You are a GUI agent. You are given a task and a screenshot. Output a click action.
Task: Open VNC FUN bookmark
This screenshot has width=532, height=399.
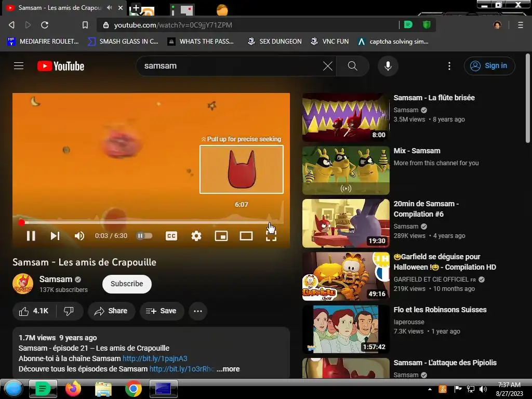coord(330,42)
